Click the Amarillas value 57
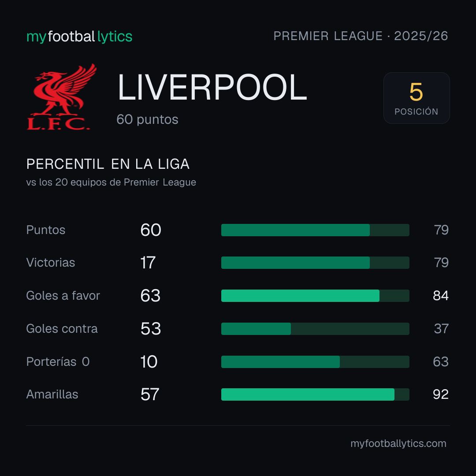The image size is (476, 476). click(150, 394)
